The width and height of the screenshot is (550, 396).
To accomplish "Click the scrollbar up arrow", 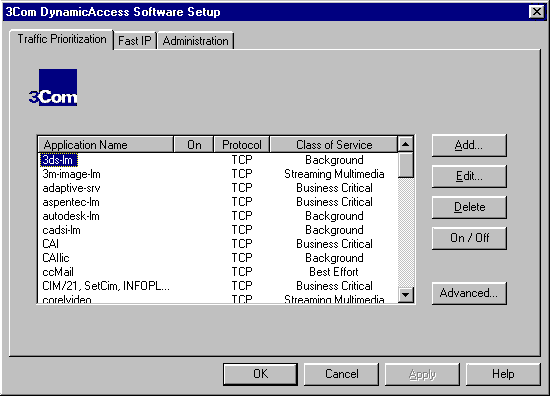I will 405,144.
